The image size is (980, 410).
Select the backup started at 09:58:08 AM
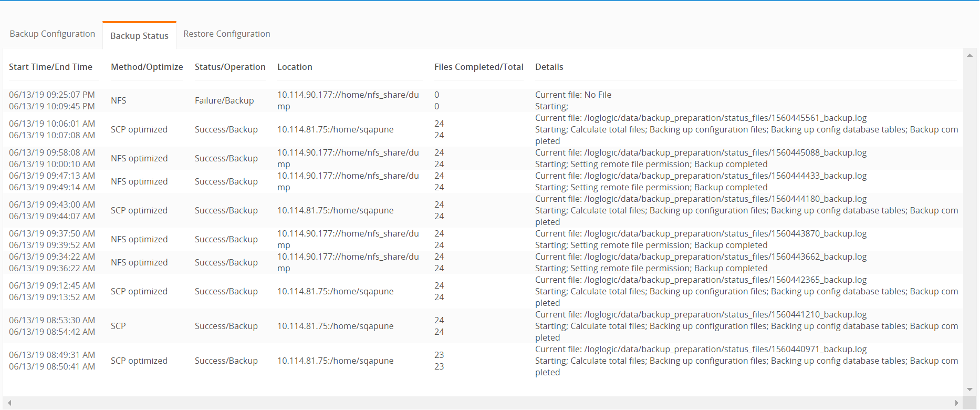(x=52, y=152)
